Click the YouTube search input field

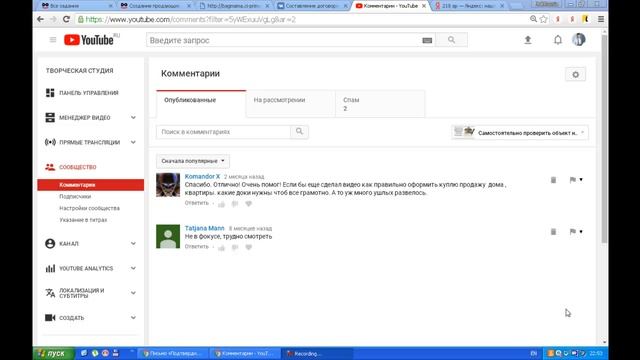[283, 40]
